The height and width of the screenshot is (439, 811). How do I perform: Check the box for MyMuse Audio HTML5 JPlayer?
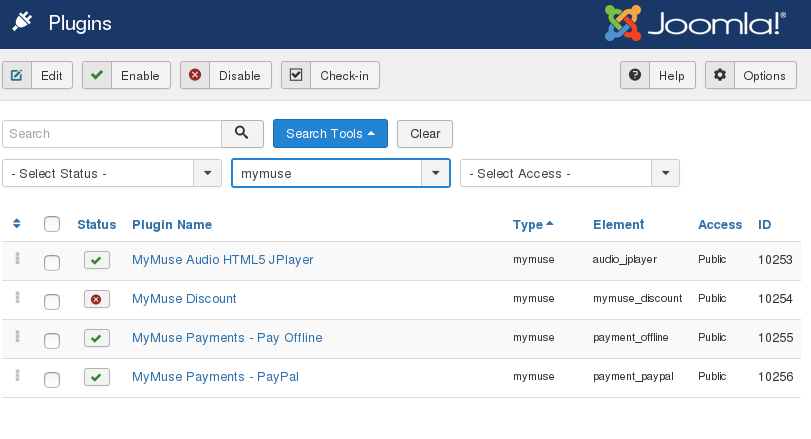point(52,263)
